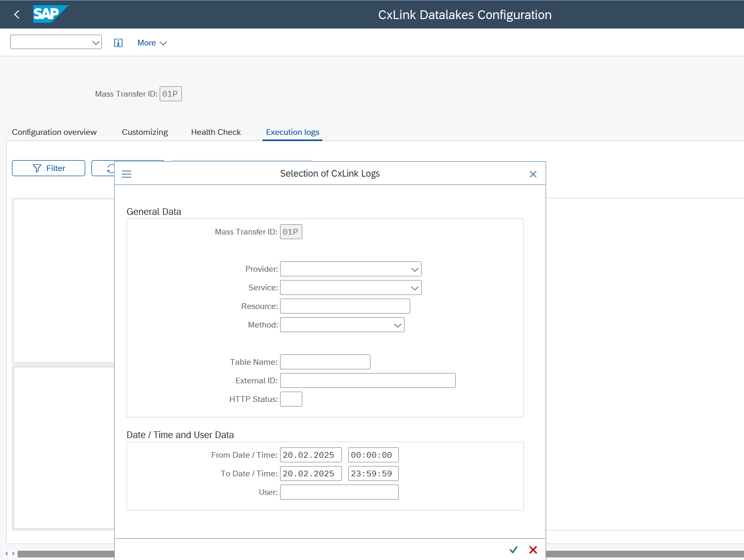Go back using the header arrow
The height and width of the screenshot is (560, 744).
(17, 14)
